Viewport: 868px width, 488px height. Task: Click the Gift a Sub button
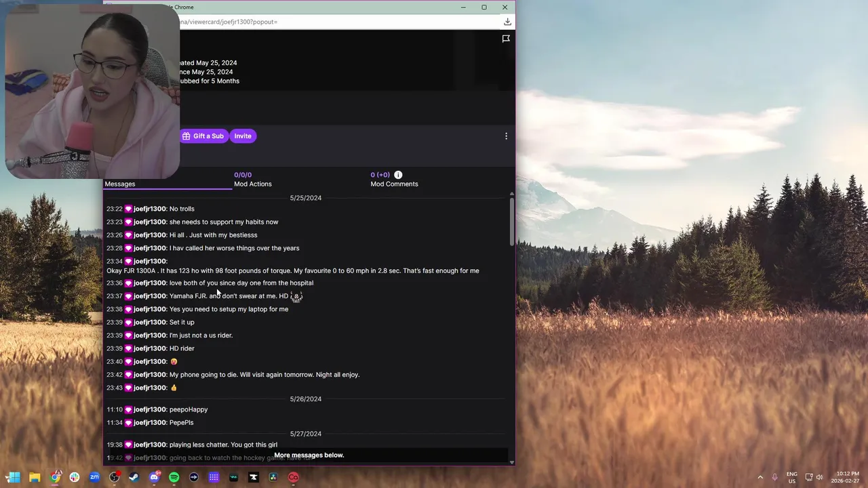click(x=203, y=136)
